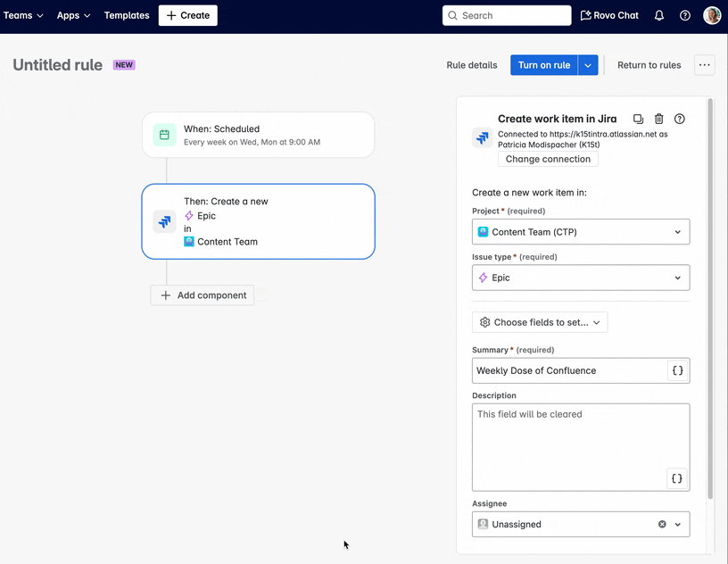Delete component using trash icon
The width and height of the screenshot is (728, 564).
(x=658, y=119)
